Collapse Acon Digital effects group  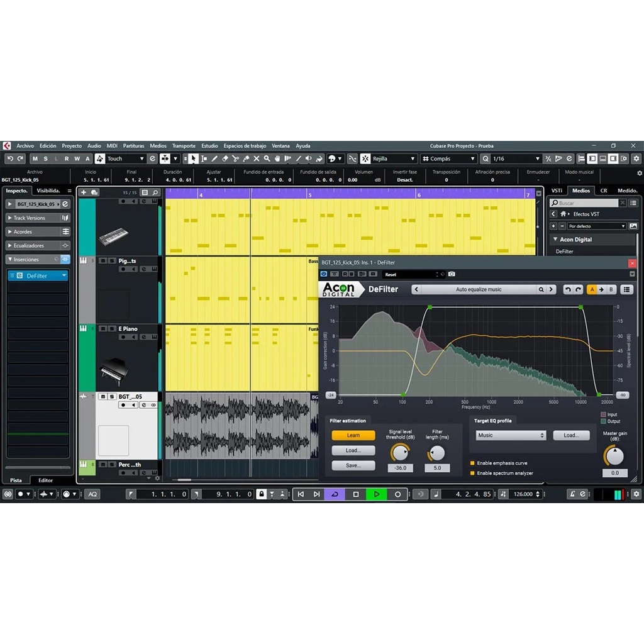coord(555,239)
